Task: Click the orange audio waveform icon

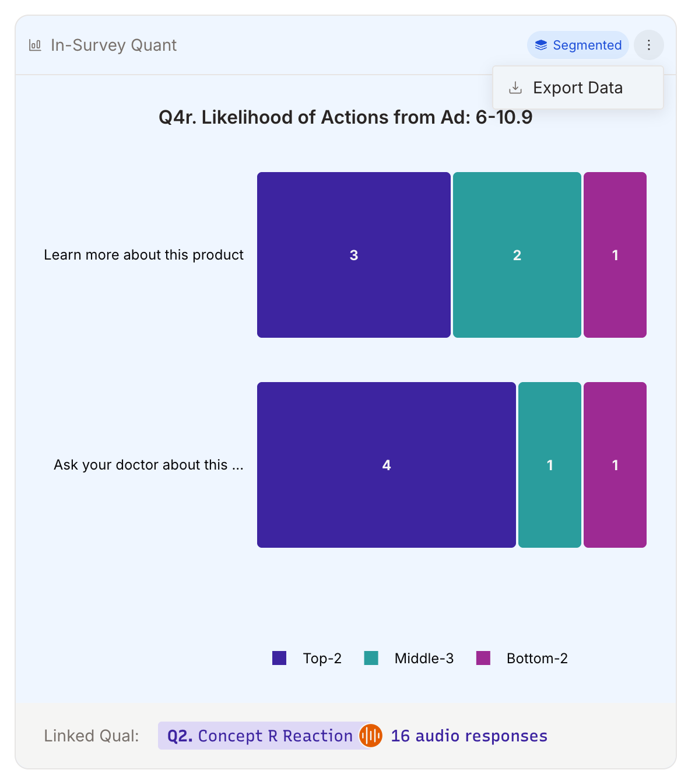Action: tap(371, 736)
